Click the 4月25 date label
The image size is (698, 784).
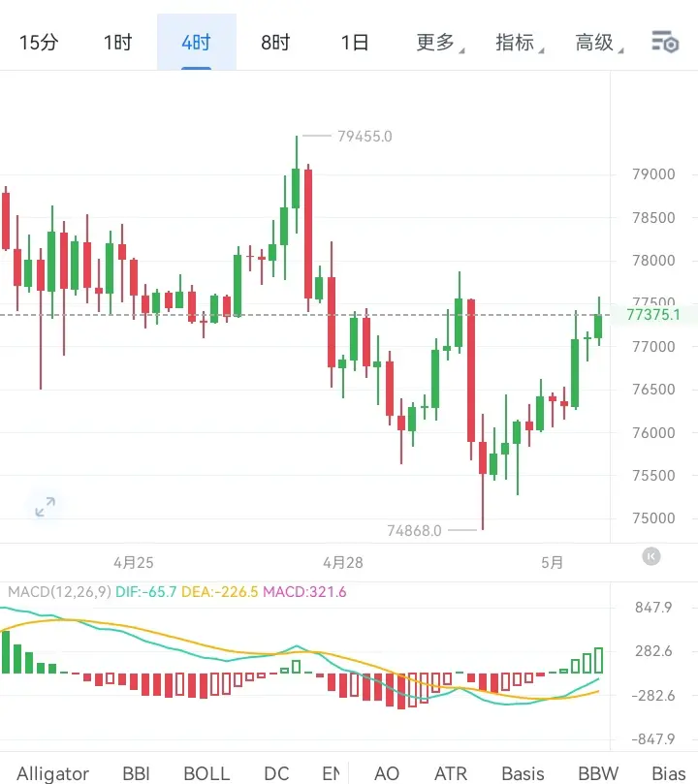tap(134, 562)
